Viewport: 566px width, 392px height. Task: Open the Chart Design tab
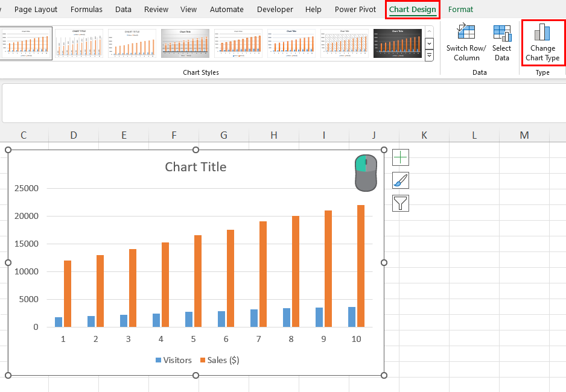coord(412,10)
